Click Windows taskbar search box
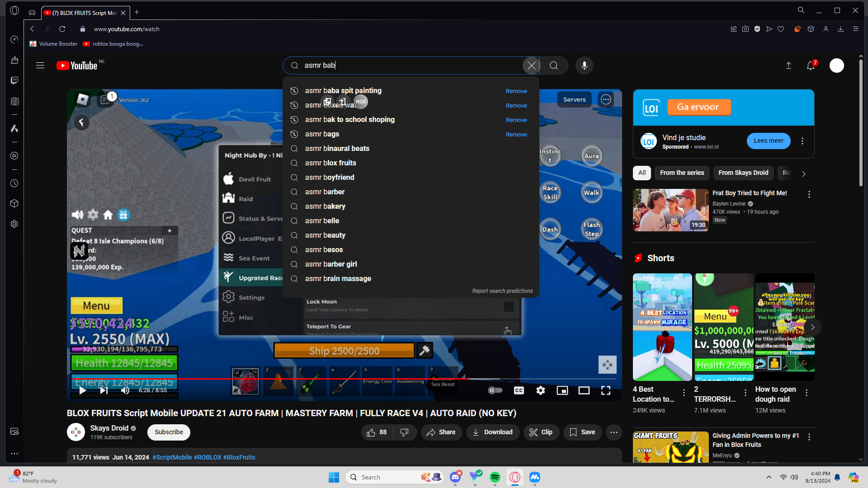Screen dimensions: 868x488 tap(395, 477)
